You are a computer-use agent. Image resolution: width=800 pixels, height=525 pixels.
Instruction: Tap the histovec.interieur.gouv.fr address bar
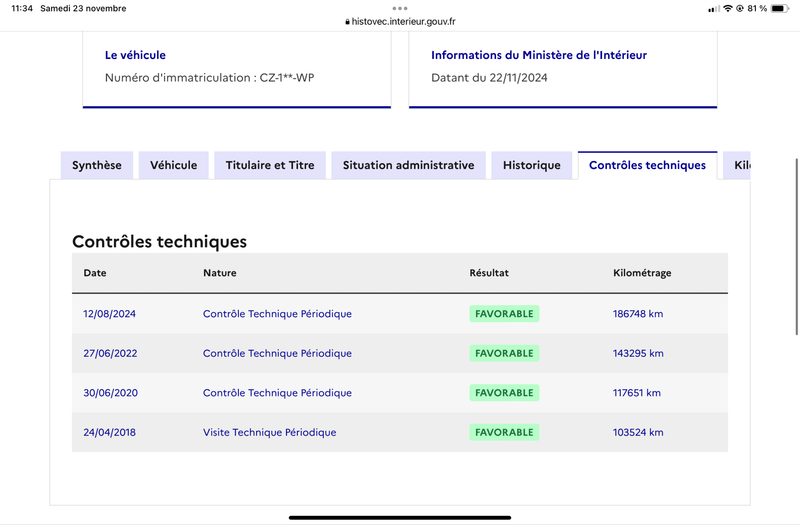(400, 21)
